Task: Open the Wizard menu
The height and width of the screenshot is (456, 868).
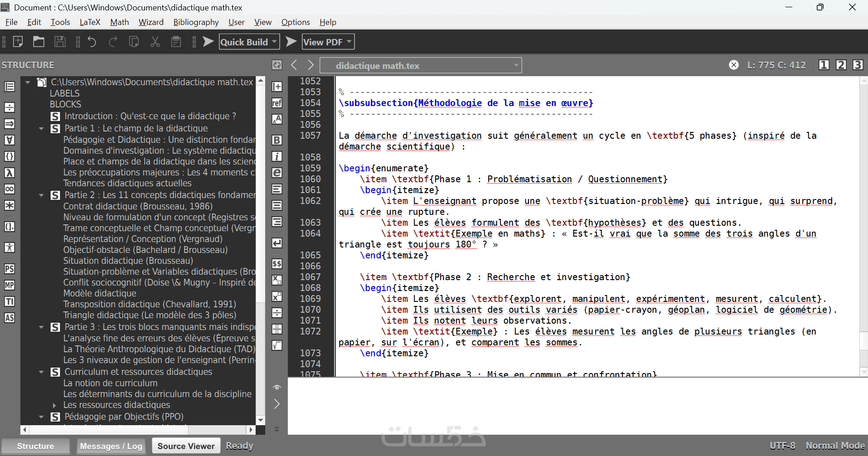Action: (151, 22)
